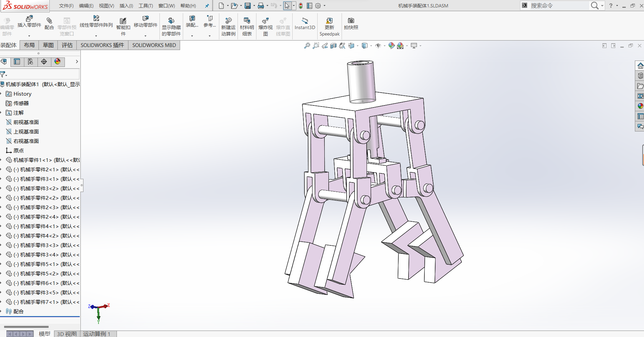
Task: Open the 工具(T) menu
Action: pos(146,6)
